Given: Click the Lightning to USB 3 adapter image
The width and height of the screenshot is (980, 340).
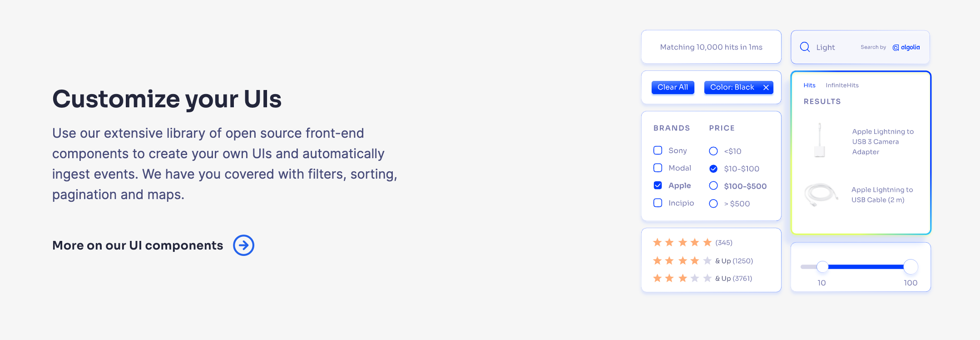Looking at the screenshot, I should click(x=819, y=140).
